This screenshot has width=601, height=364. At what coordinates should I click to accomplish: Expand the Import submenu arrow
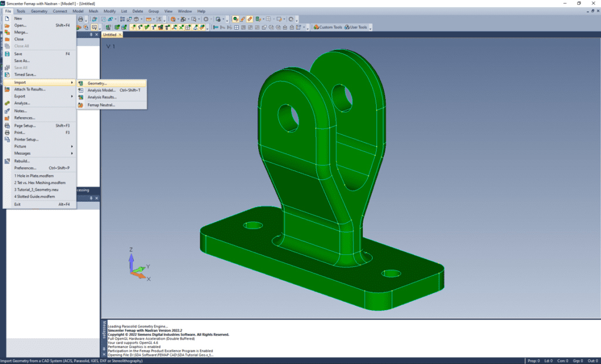click(x=72, y=82)
